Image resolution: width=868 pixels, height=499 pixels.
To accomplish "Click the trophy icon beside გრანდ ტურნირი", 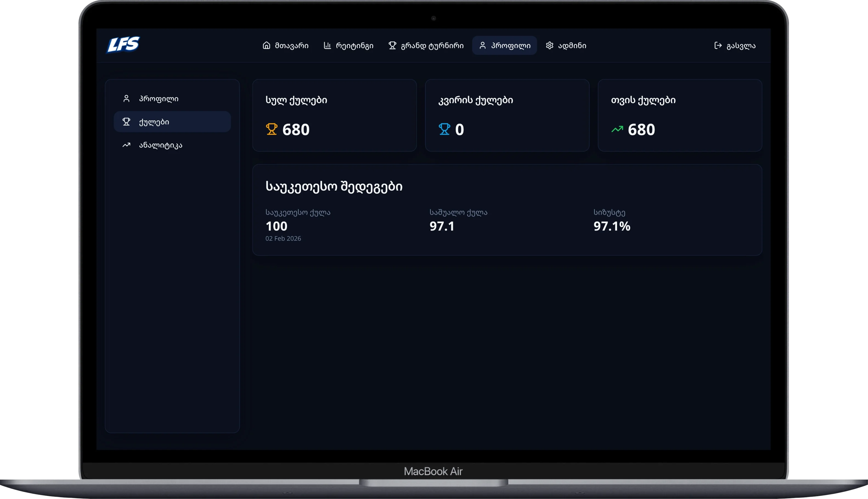I will coord(392,45).
